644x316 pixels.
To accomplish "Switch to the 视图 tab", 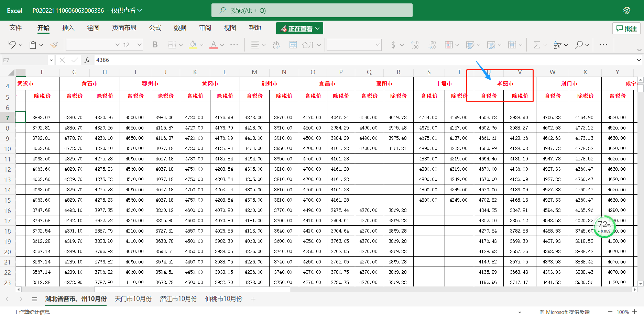I will (x=230, y=28).
